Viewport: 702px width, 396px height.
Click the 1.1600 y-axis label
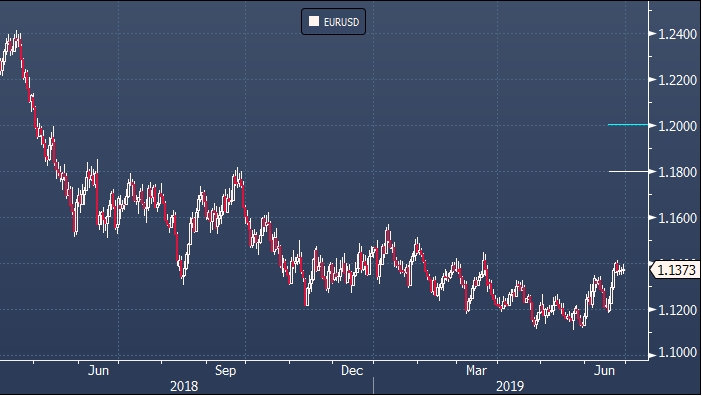coord(677,218)
